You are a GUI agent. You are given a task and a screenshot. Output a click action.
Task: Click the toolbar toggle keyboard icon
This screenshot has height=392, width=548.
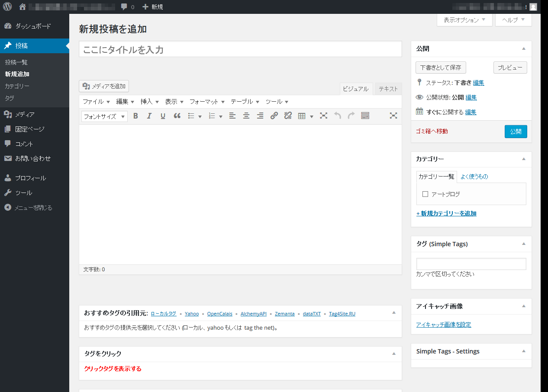pos(365,116)
